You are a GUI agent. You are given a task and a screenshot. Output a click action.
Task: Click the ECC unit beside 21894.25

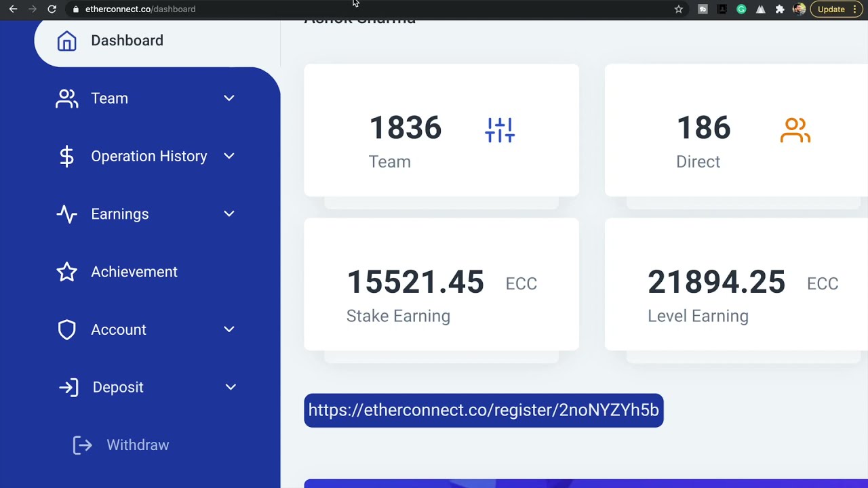(823, 284)
